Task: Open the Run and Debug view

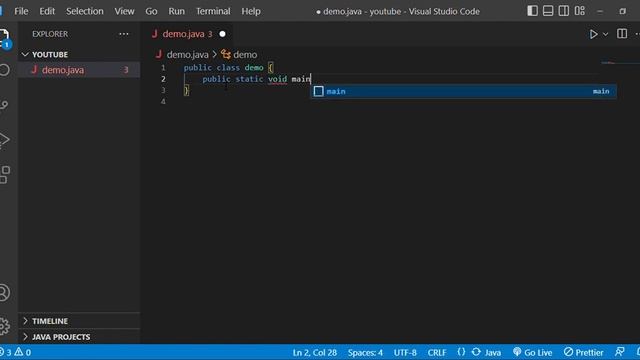Action: (4, 140)
